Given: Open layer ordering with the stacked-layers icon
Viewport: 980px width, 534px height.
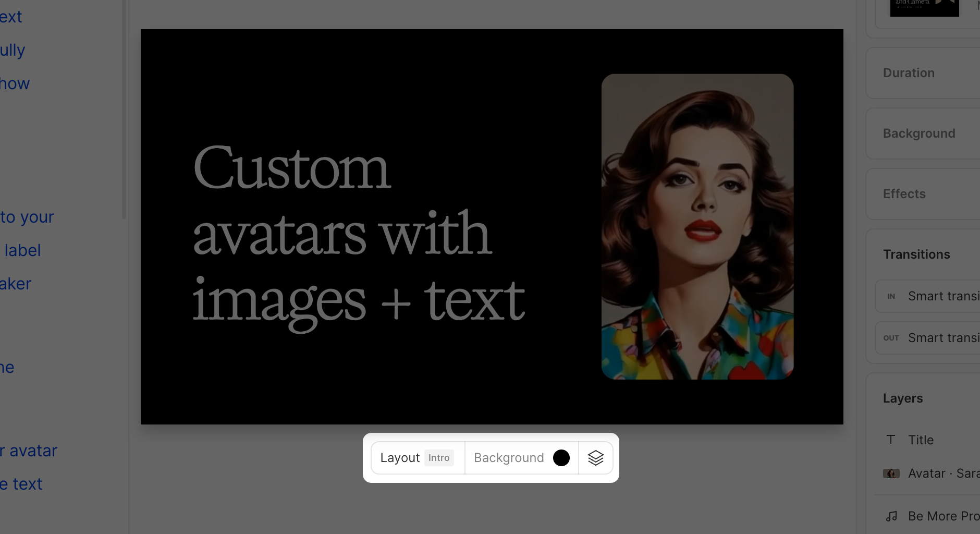Looking at the screenshot, I should (596, 457).
